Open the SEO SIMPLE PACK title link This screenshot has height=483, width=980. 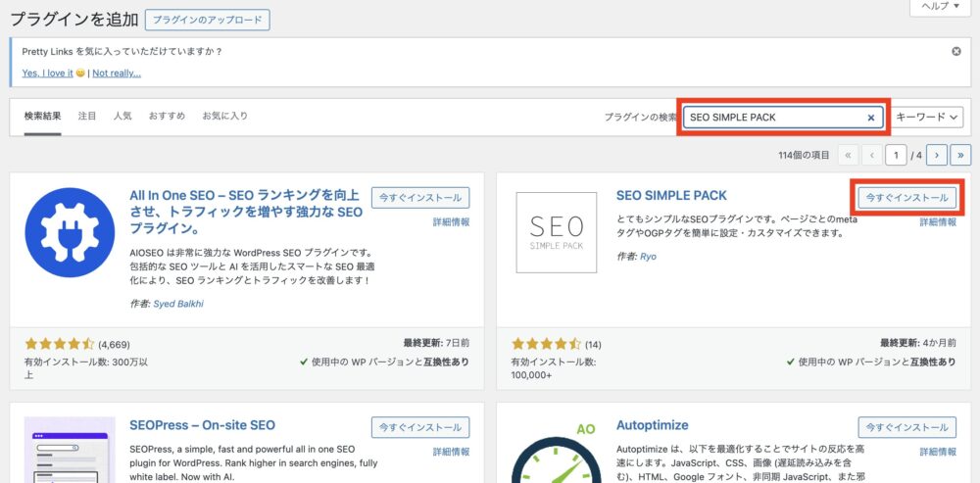(671, 196)
